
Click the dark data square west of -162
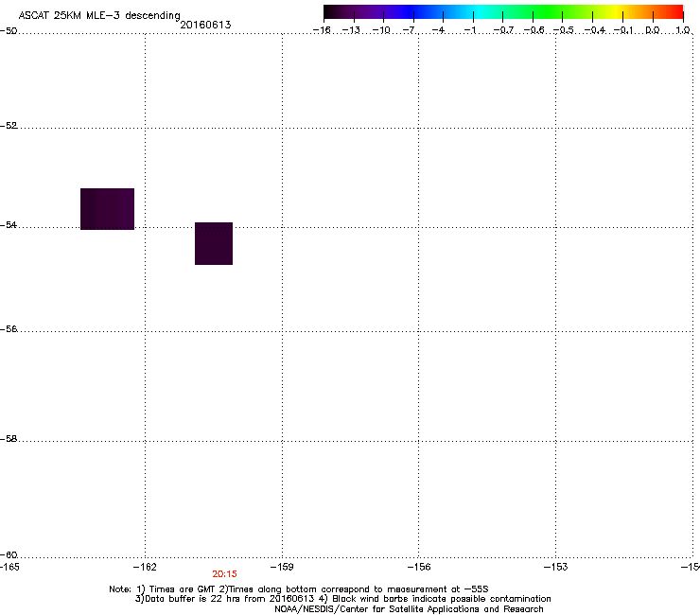pos(107,209)
